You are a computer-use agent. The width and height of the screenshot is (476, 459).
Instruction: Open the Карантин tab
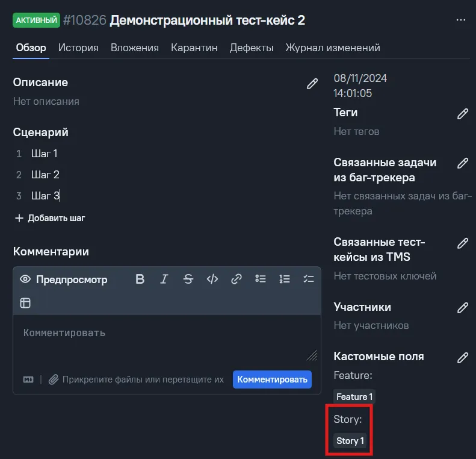[x=194, y=48]
